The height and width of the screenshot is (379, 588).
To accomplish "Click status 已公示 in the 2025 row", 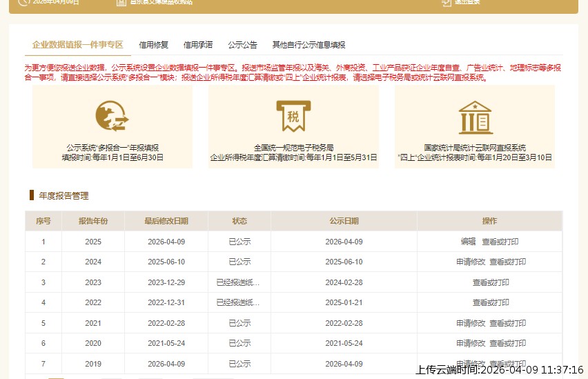I will coord(239,242).
